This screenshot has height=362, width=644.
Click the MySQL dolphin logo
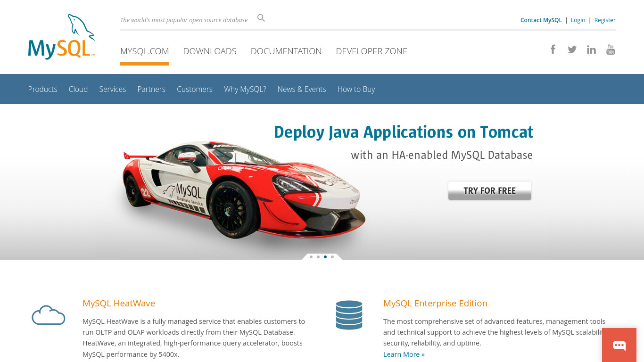pos(62,37)
